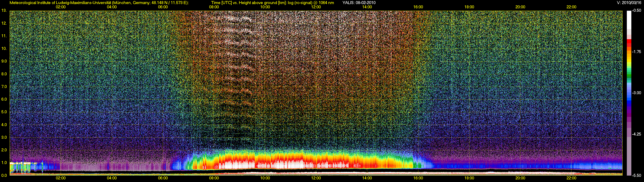The image size is (644, 182).
Task: Click '02:00' on the top time axis
Action: pyautogui.click(x=61, y=7)
